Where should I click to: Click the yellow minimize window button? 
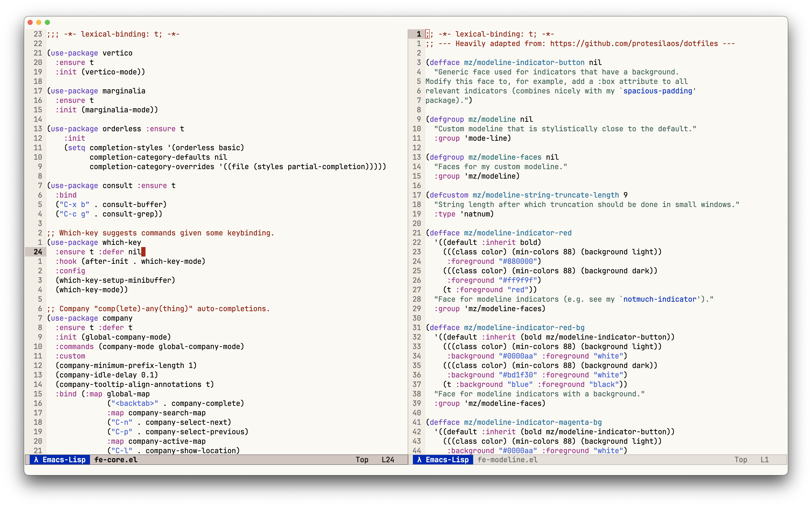tap(39, 22)
